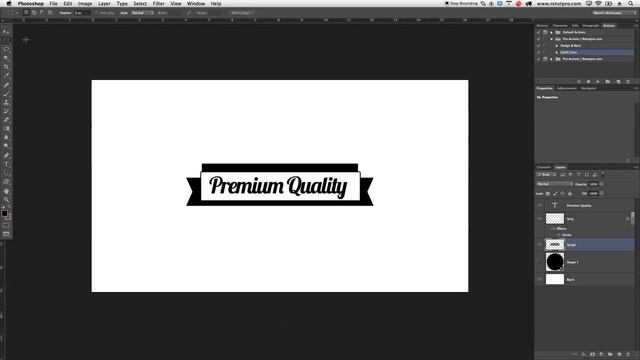Select the History Brush tool
This screenshot has width=640, height=360.
(x=6, y=111)
